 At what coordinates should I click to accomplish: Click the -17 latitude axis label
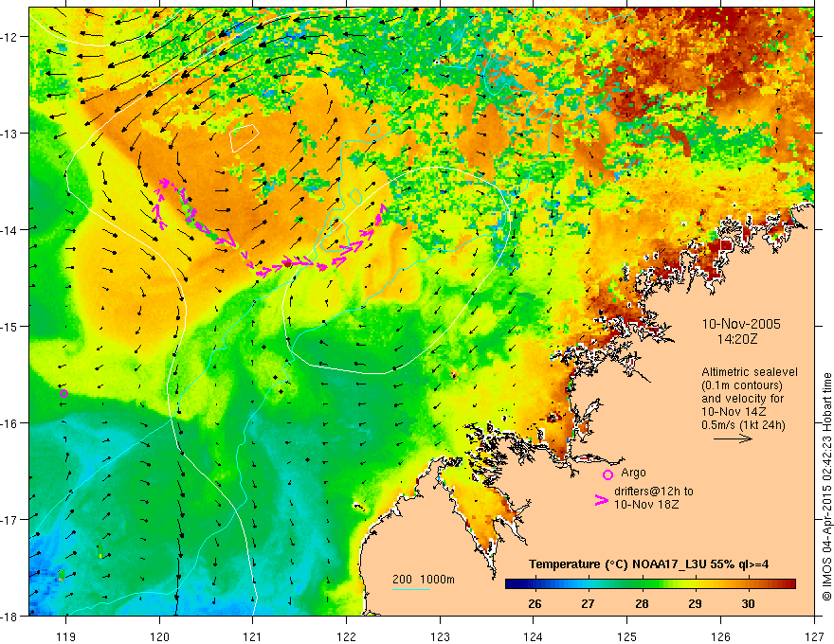(x=10, y=520)
